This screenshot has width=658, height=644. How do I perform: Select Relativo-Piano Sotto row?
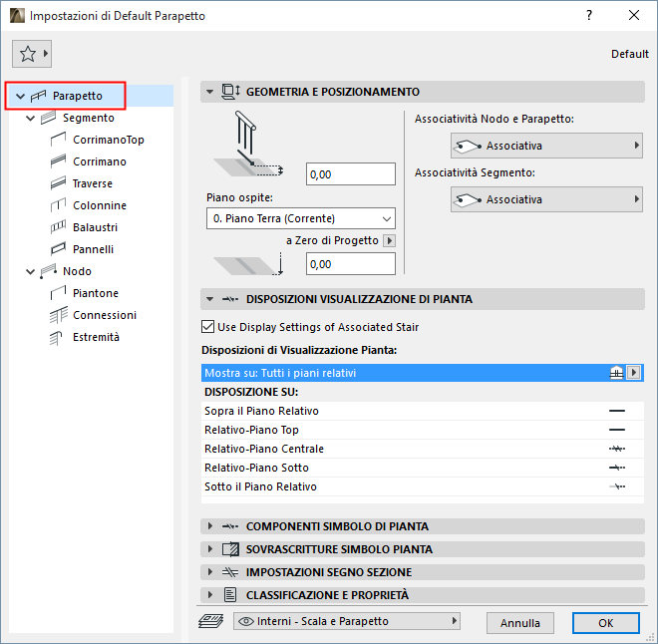[422, 468]
